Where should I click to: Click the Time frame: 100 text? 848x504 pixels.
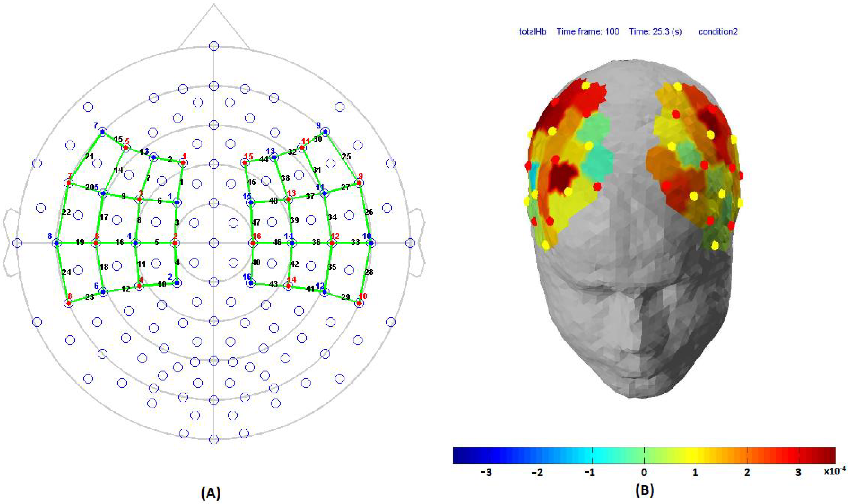pyautogui.click(x=588, y=32)
